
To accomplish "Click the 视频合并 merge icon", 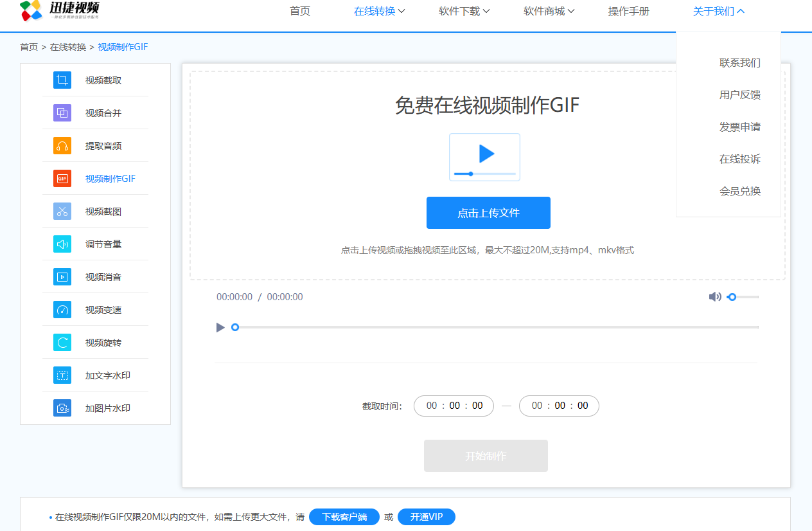I will 62,113.
